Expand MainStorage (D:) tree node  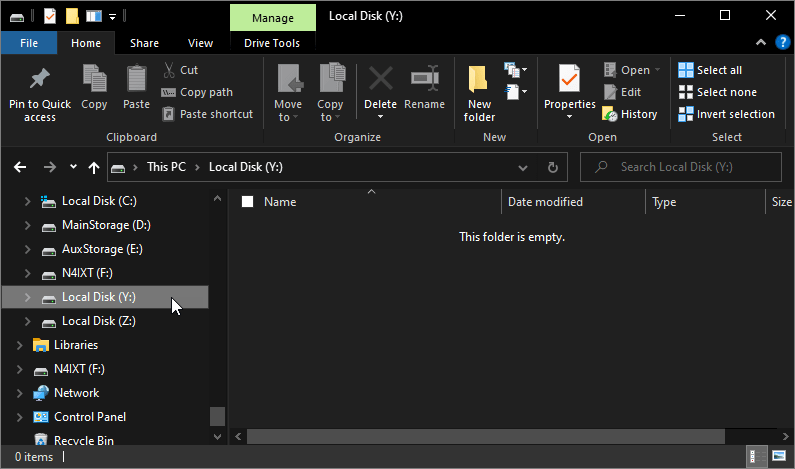pos(27,225)
